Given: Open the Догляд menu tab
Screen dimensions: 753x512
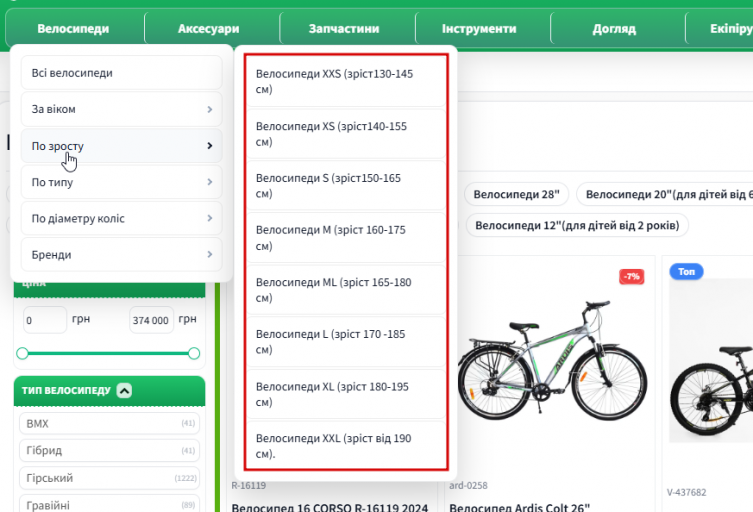Looking at the screenshot, I should 614,28.
